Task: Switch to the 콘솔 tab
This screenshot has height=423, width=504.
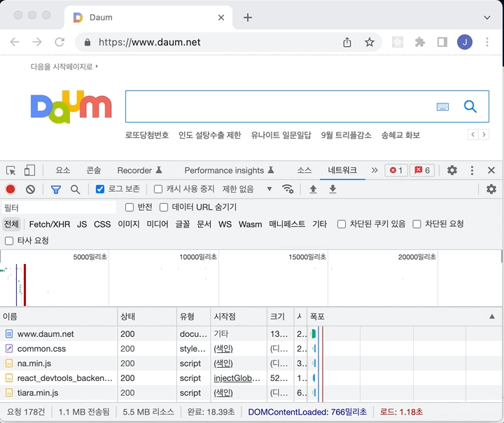Action: 94,170
